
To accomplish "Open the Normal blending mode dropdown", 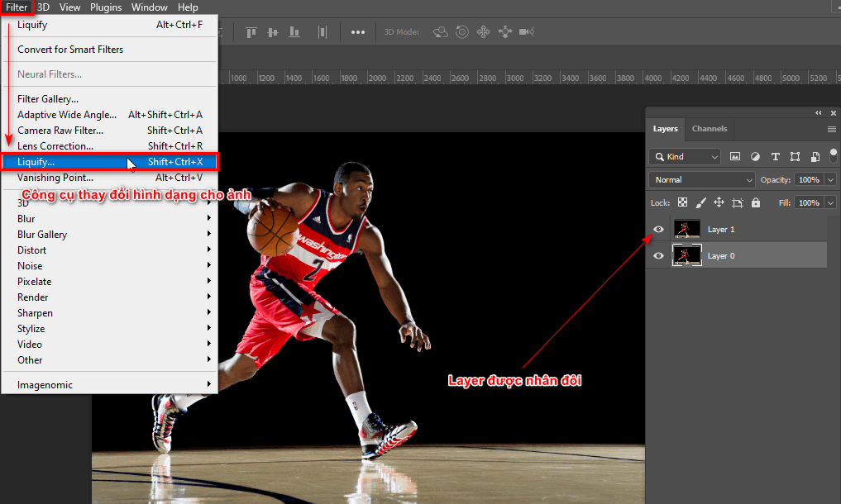I will (x=701, y=179).
